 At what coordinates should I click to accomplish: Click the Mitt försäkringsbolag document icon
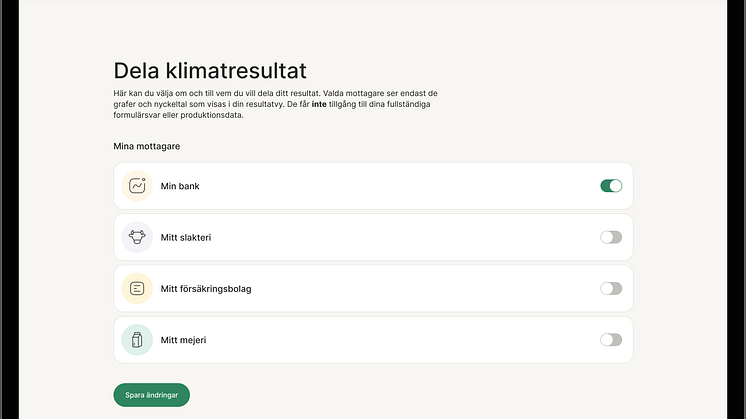[x=137, y=288]
